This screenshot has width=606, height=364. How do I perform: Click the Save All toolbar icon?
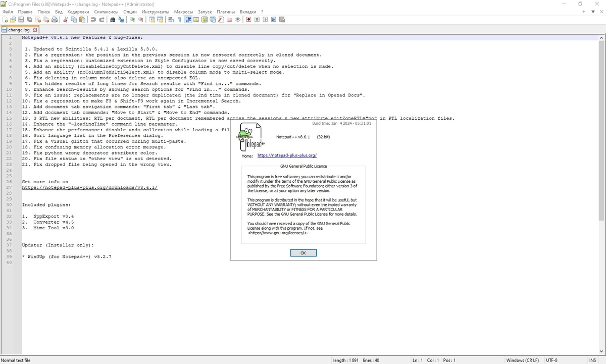pyautogui.click(x=30, y=20)
